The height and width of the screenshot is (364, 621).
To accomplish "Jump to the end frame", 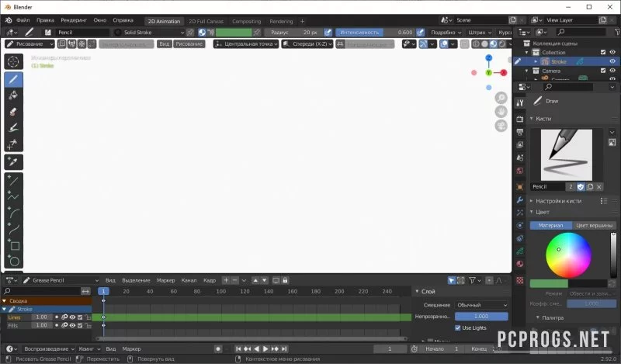I will coord(284,349).
